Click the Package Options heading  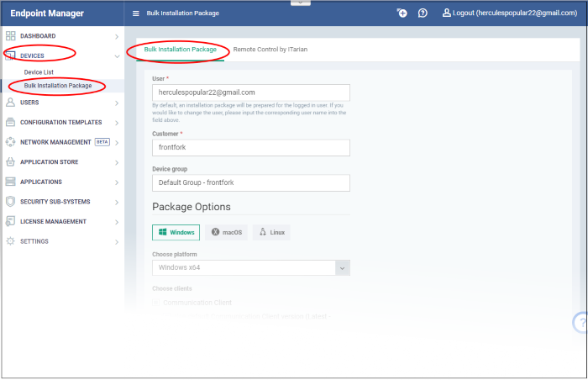tap(192, 207)
